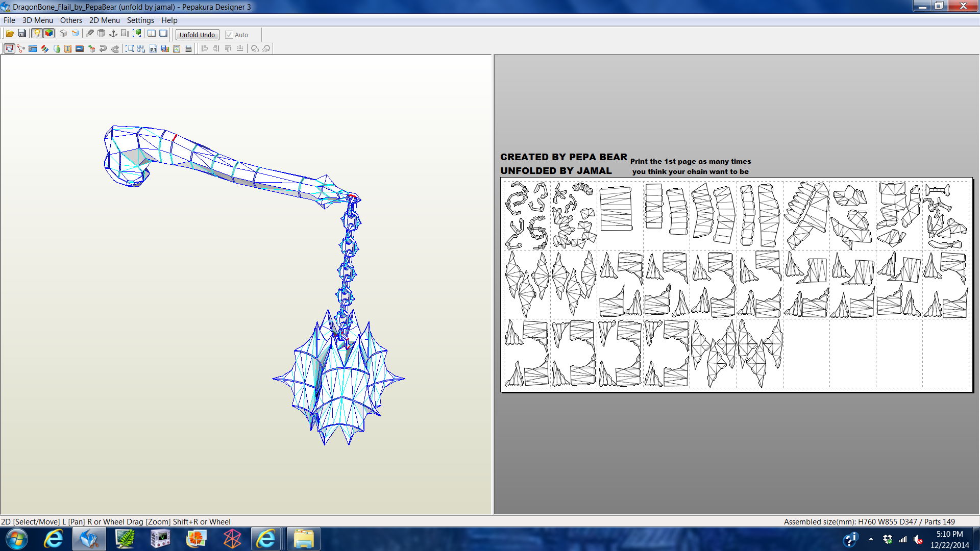Screen dimensions: 980x551
Task: Click the Input Text 'T' tool
Action: (x=68, y=49)
